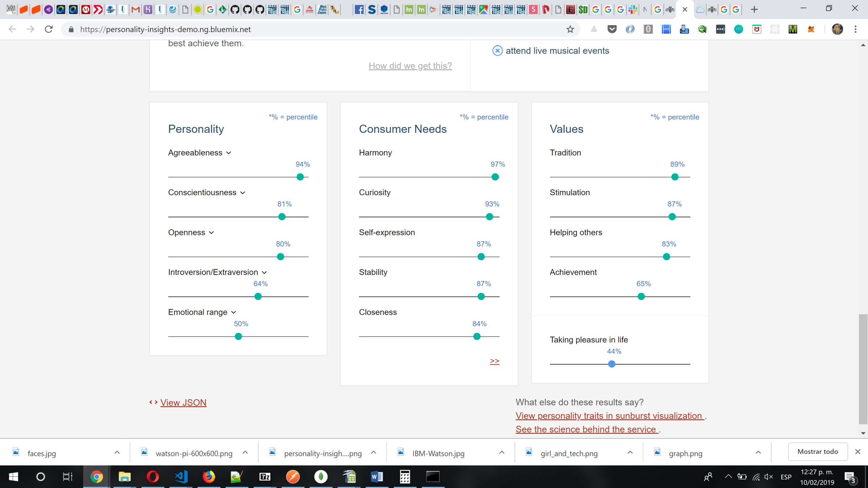This screenshot has width=868, height=488.
Task: Expand the Conscientiousness chevron
Action: pyautogui.click(x=243, y=193)
